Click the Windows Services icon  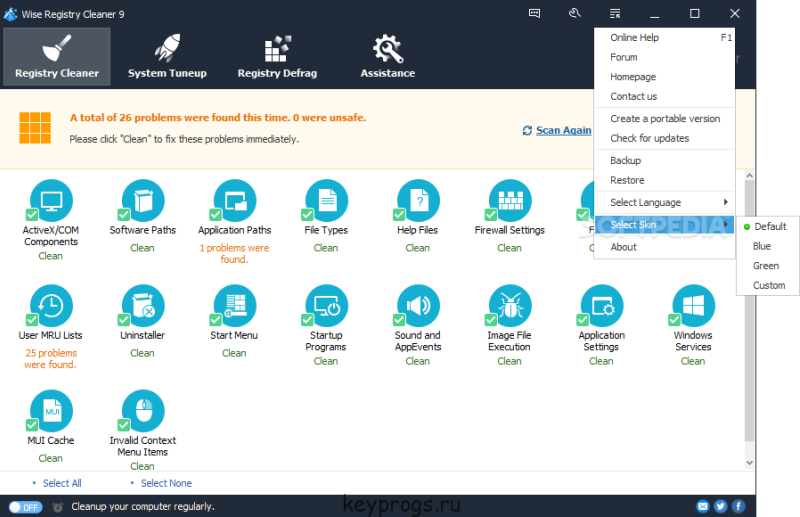(x=693, y=305)
